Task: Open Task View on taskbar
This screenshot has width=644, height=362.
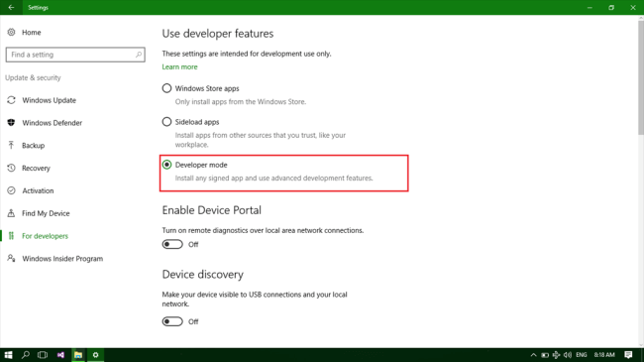Action: point(43,355)
